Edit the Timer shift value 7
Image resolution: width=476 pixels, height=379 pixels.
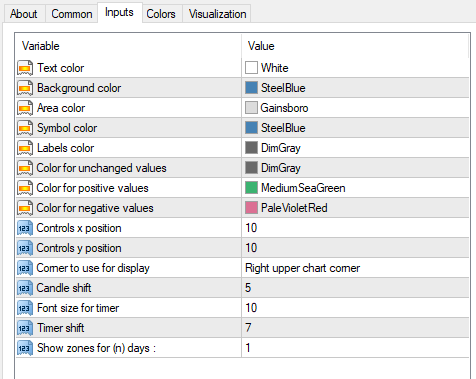pyautogui.click(x=355, y=328)
